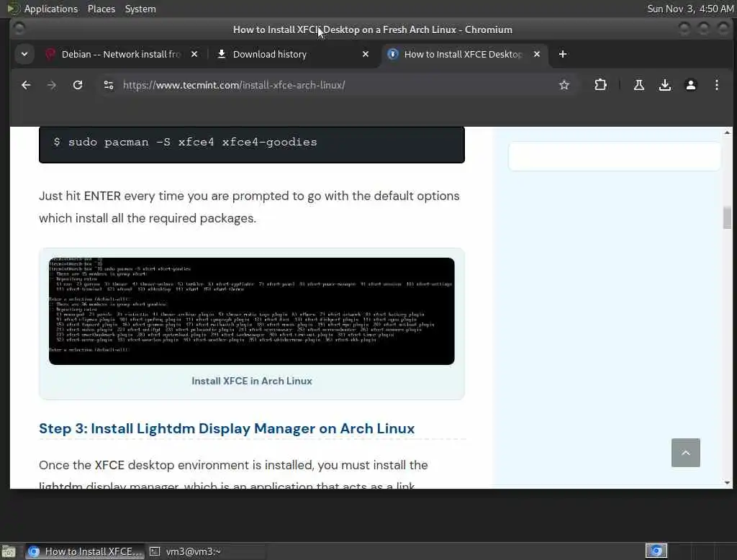The height and width of the screenshot is (560, 737).
Task: Select the How to Install XFCE tab
Action: tap(464, 54)
